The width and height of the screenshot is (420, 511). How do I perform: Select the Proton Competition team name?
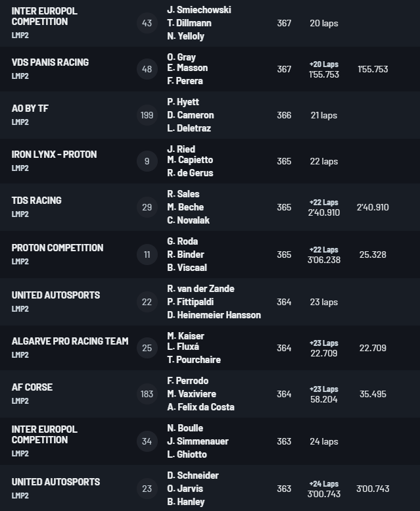57,248
